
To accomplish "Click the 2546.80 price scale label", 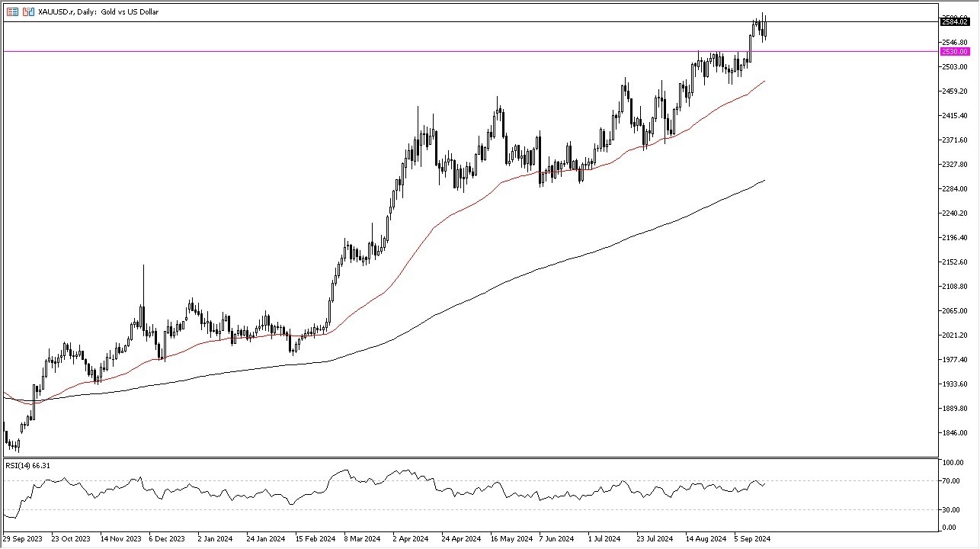I will (x=955, y=43).
